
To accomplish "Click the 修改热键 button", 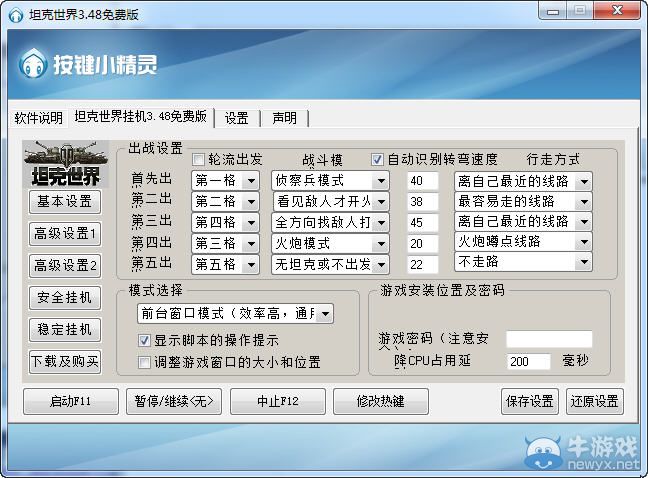I will tap(381, 401).
